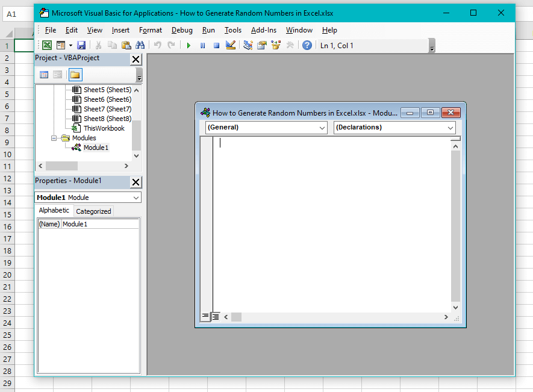Switch to the Categorized tab in Properties
Image resolution: width=533 pixels, height=392 pixels.
93,211
